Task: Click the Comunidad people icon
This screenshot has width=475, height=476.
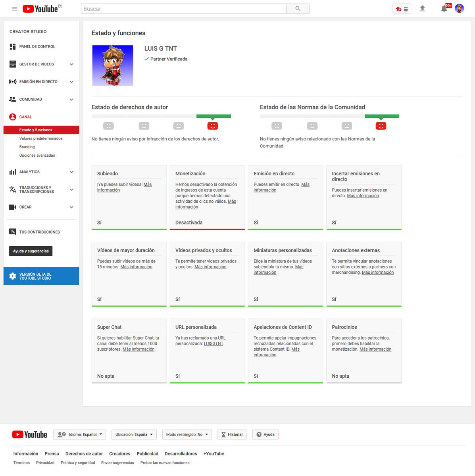Action: click(13, 99)
